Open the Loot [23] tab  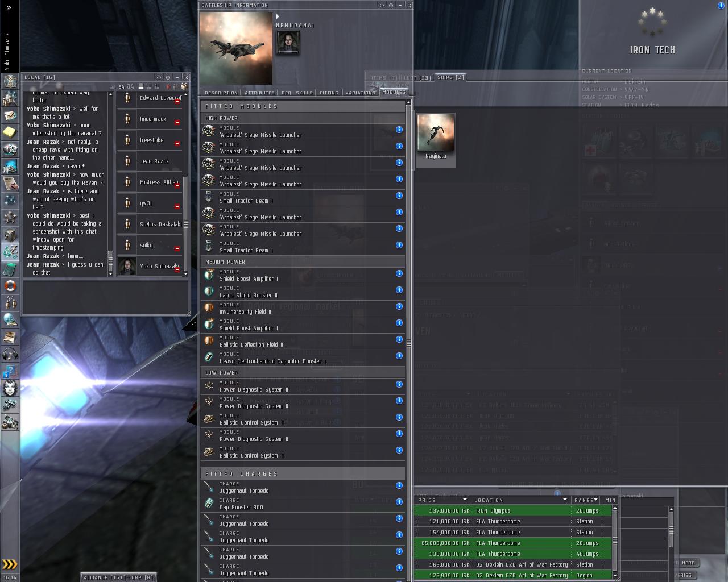(x=417, y=78)
